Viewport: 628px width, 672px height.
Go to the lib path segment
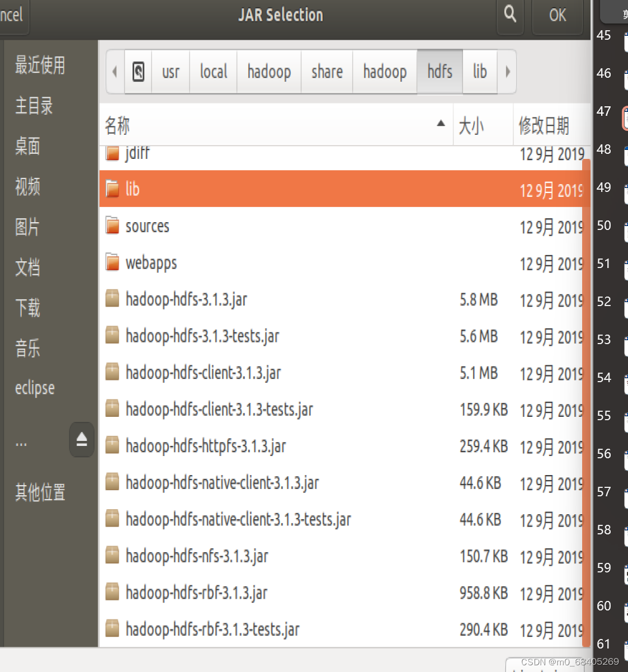point(480,72)
